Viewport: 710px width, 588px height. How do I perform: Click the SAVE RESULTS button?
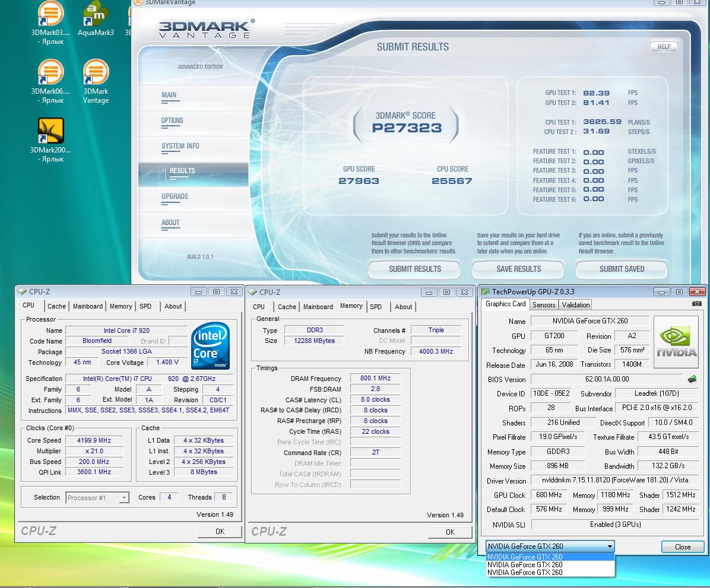tap(518, 269)
